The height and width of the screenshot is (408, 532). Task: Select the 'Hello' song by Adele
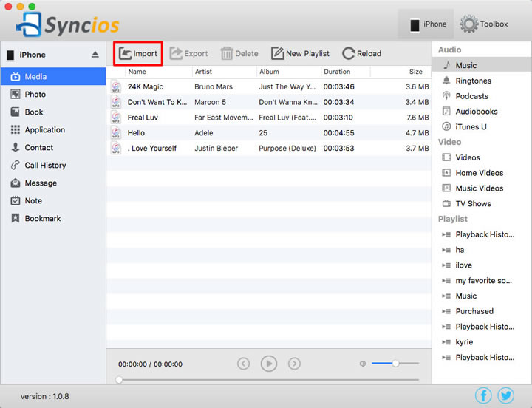[269, 133]
